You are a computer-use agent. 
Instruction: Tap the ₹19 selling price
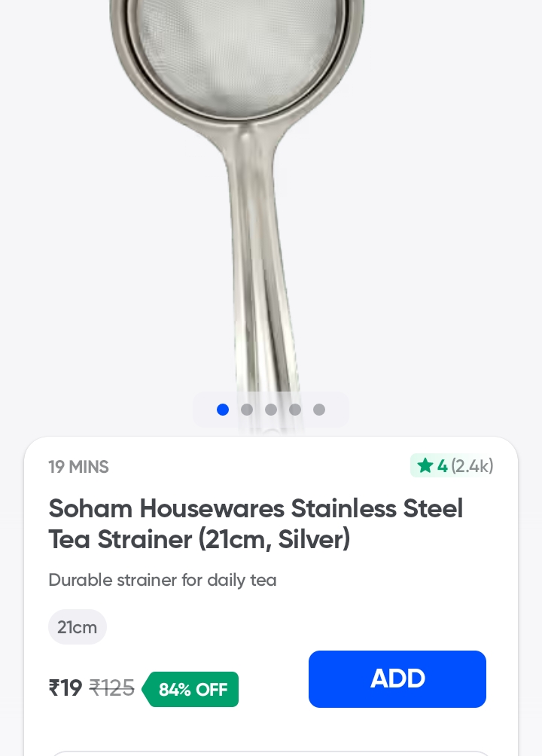click(x=65, y=688)
